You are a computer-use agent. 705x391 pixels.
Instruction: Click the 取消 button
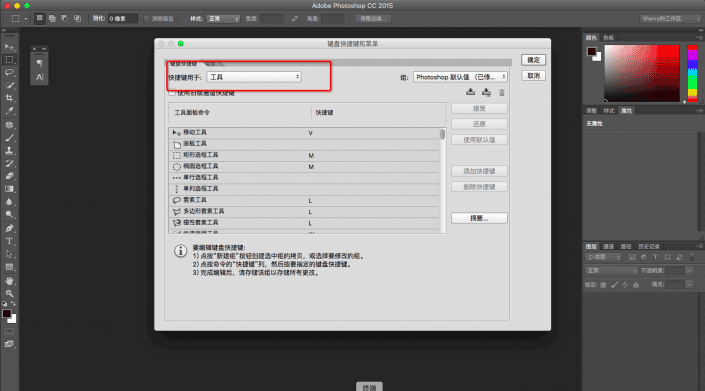coord(534,76)
